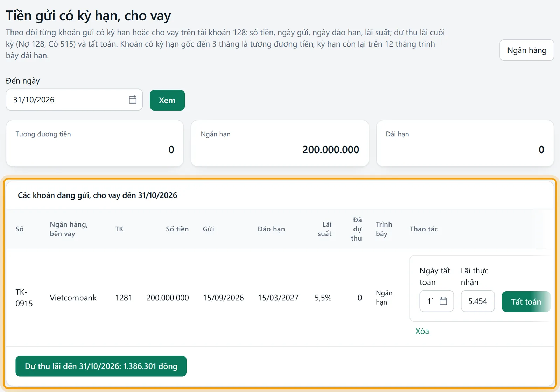
Task: Click the TK column header
Action: point(119,229)
